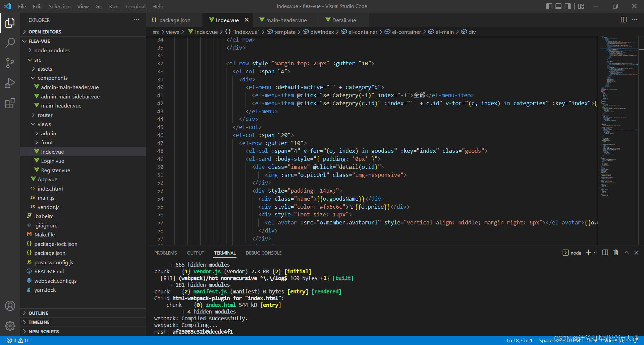Open webpack.config.js in the explorer

(55, 281)
